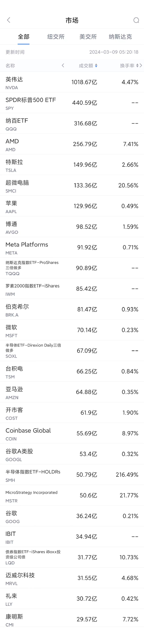Viewport: 144px width, 644px height.
Task: Select the 特斯拉 TSLA row
Action: [x=72, y=165]
